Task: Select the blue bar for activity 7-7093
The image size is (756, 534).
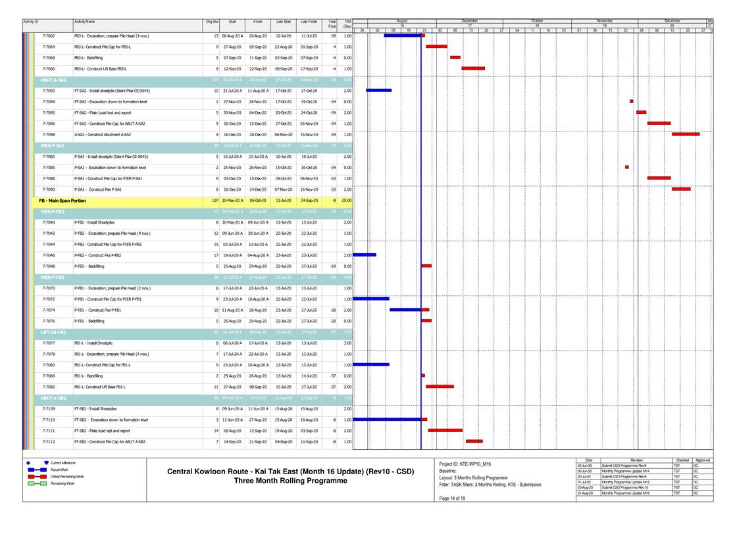Action: (378, 90)
